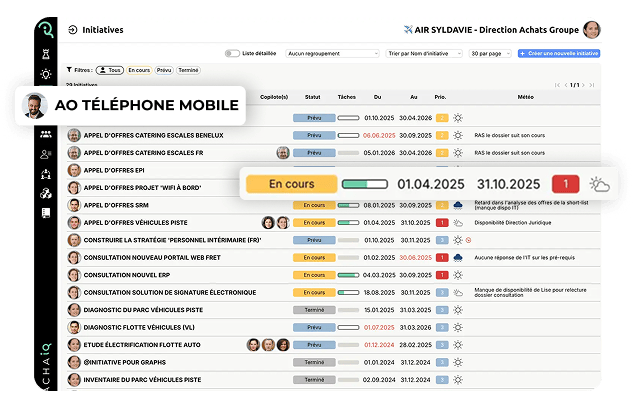This screenshot has height=409, width=634.
Task: Click weather icon in the highlighted En cours row
Action: [x=600, y=184]
